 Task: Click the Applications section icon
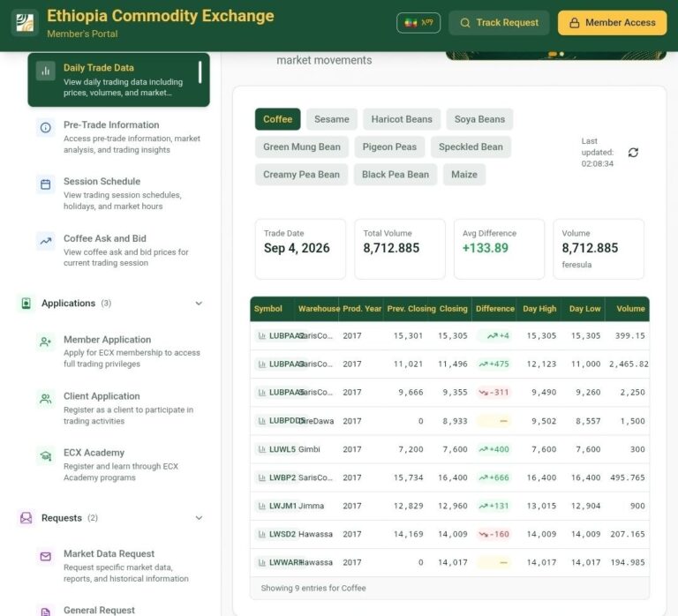point(26,304)
